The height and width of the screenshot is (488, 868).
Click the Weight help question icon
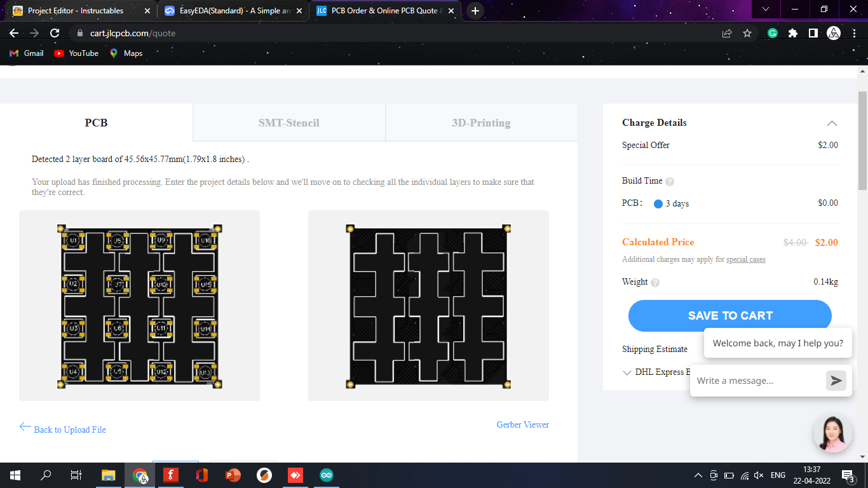pyautogui.click(x=654, y=282)
